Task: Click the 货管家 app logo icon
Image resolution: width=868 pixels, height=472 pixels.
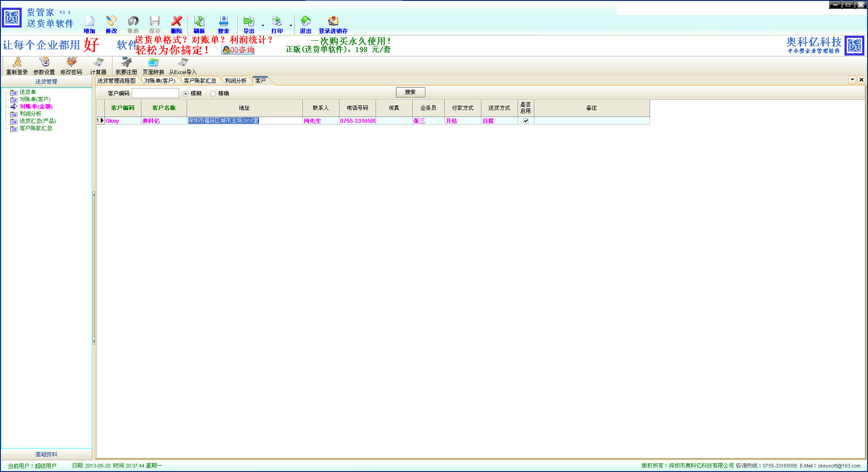Action: click(12, 18)
